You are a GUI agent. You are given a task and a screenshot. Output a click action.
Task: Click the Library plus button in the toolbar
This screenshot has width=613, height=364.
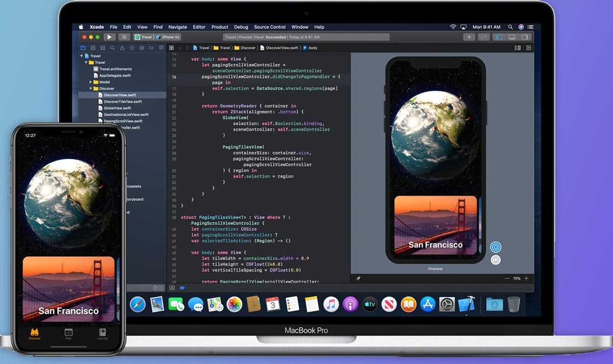coord(469,37)
